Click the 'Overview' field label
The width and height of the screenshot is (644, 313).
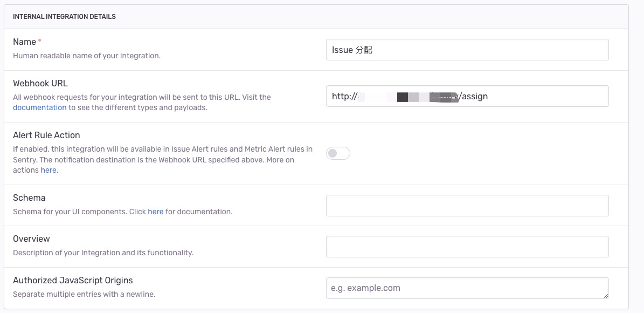coord(31,239)
